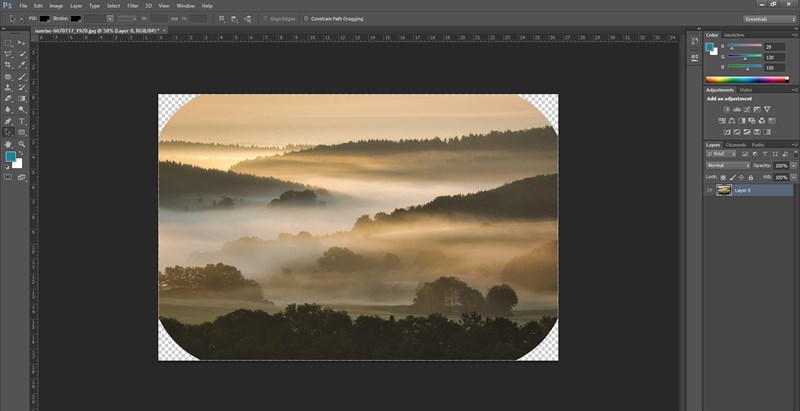The image size is (800, 411).
Task: Open the Essentials workspace dropdown
Action: pyautogui.click(x=768, y=18)
